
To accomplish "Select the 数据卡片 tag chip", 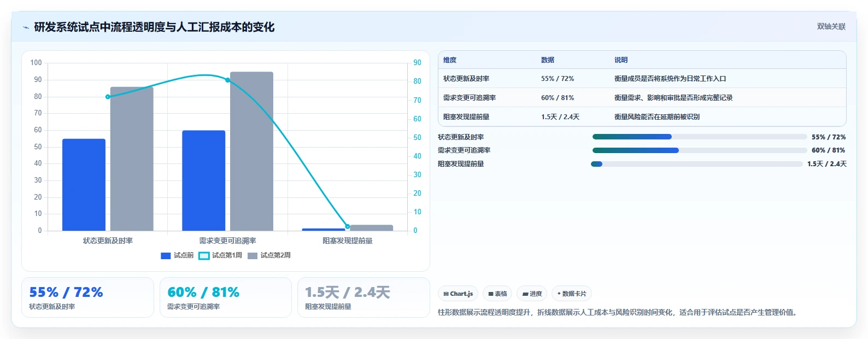I will pos(572,294).
